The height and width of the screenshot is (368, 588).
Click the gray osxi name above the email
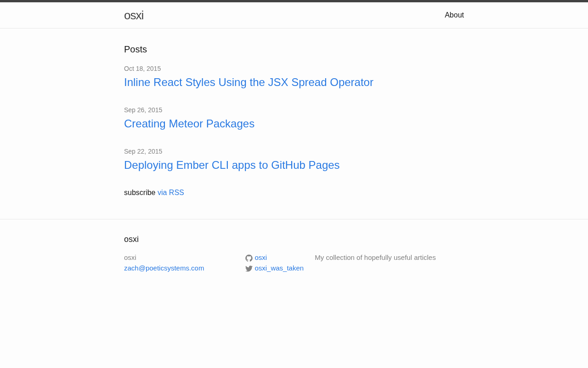(x=130, y=258)
